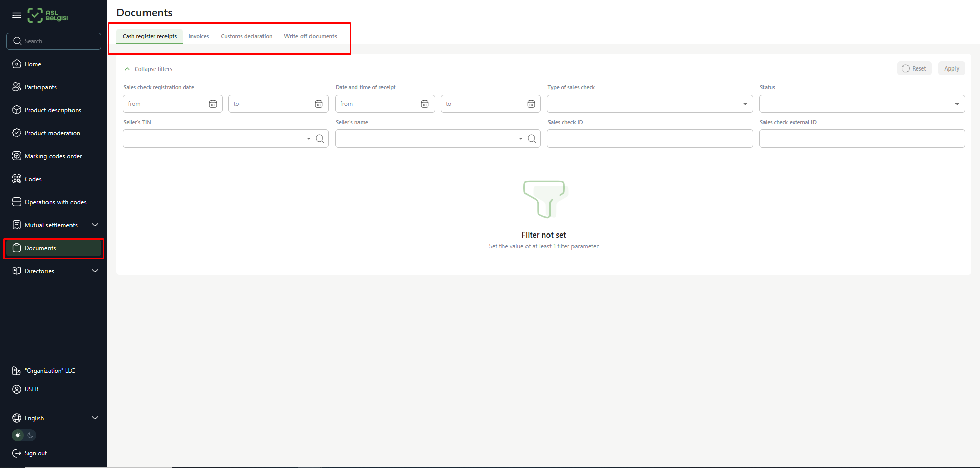Switch to dark mode moon toggle

click(31, 435)
